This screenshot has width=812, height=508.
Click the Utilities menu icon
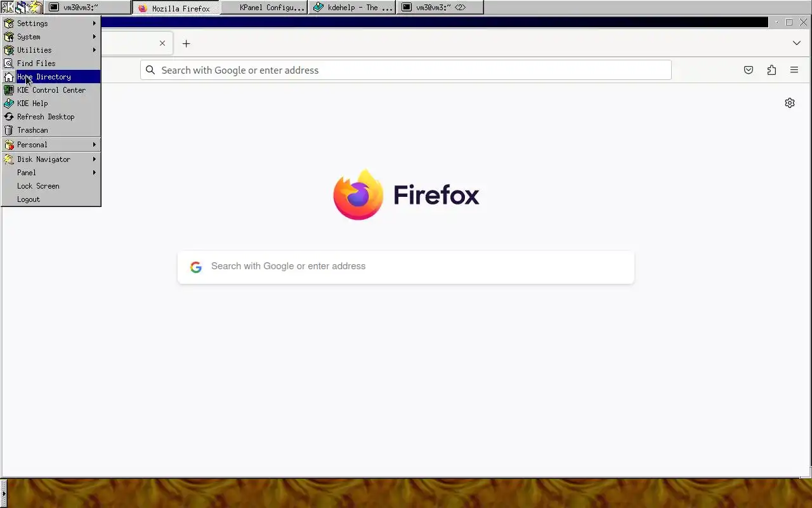(x=9, y=50)
